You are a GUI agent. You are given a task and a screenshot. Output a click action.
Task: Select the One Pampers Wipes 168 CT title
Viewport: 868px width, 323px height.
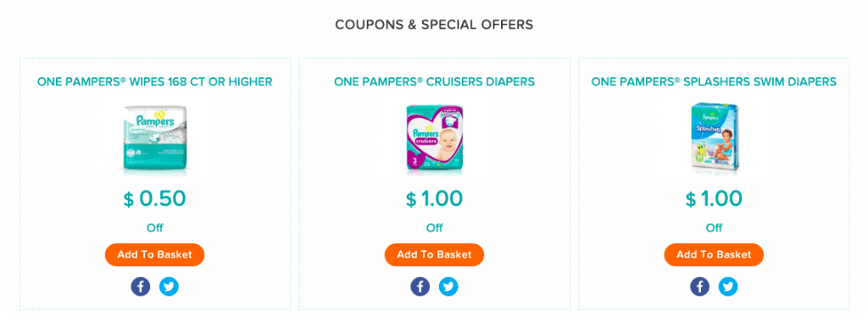click(154, 82)
